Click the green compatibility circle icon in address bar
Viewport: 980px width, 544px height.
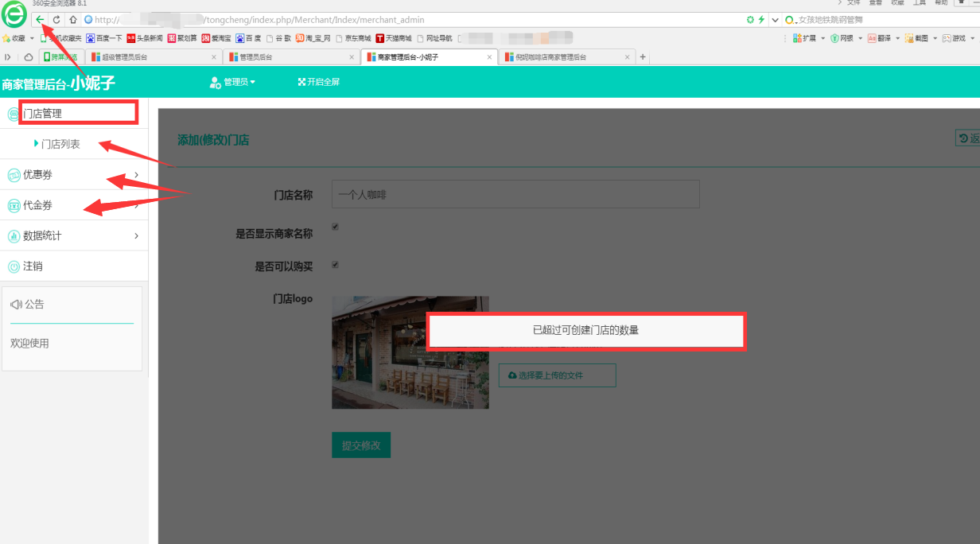pos(750,19)
